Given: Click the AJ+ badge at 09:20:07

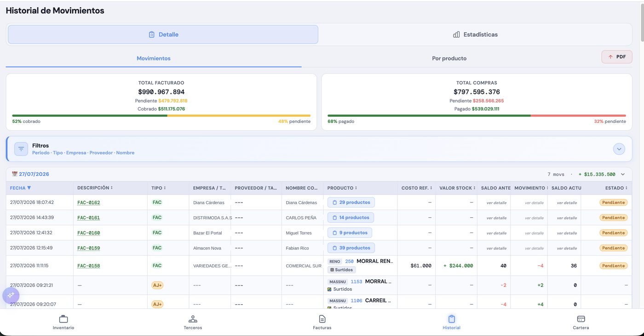Looking at the screenshot, I should click(x=157, y=304).
